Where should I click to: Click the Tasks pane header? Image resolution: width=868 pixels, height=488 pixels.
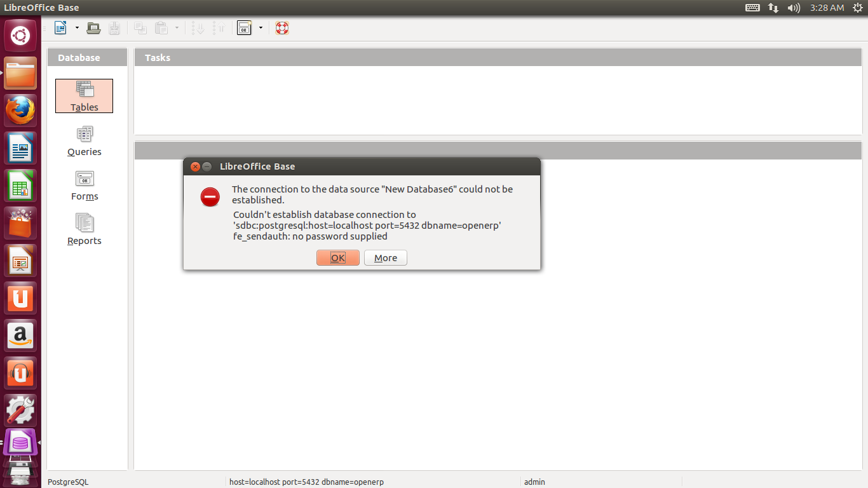(x=498, y=57)
